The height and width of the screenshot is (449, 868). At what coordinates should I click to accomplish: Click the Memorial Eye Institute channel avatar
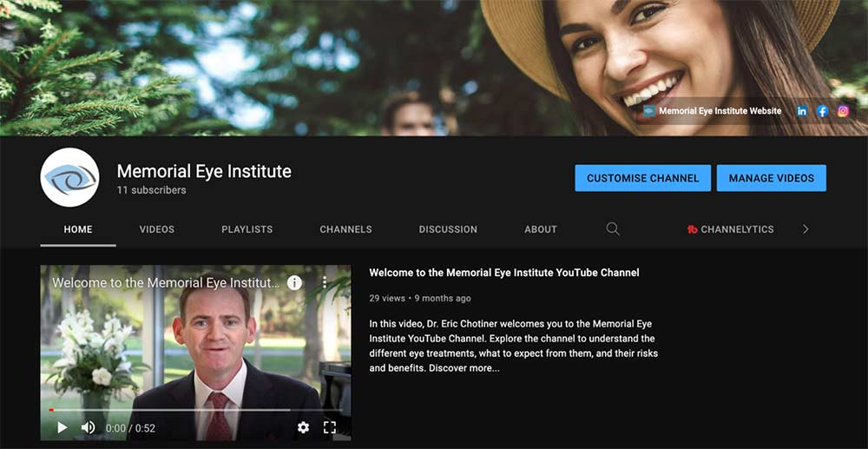(69, 177)
